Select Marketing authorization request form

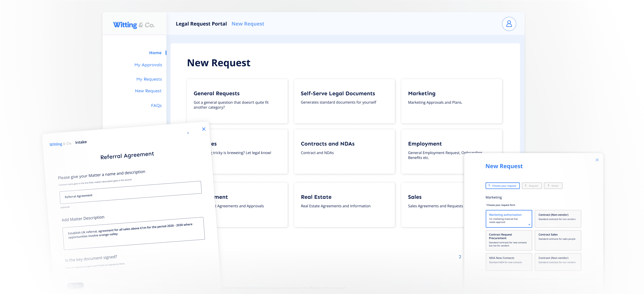[508, 218]
